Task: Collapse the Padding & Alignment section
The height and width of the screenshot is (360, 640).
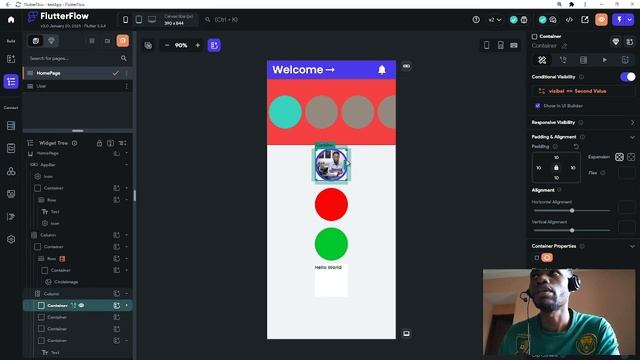Action: [x=632, y=137]
